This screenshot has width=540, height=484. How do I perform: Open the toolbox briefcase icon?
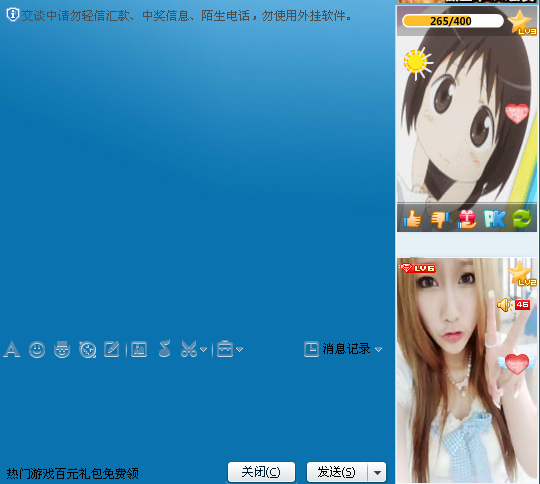(x=225, y=349)
